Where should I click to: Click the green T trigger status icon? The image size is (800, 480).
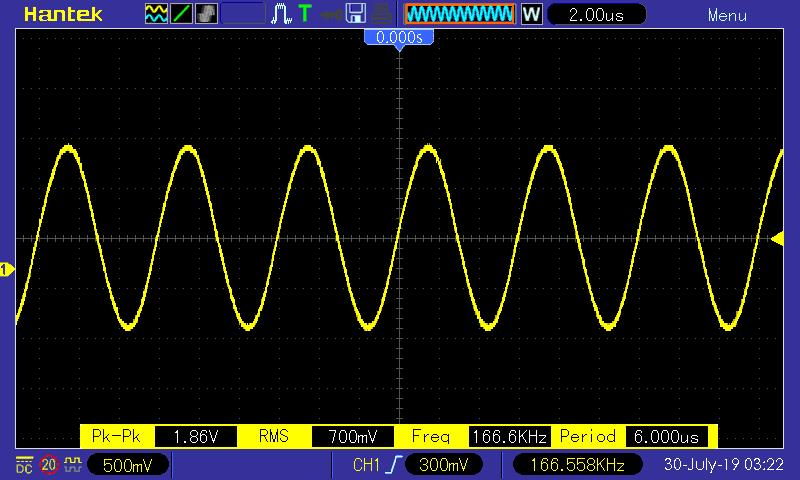click(x=305, y=14)
